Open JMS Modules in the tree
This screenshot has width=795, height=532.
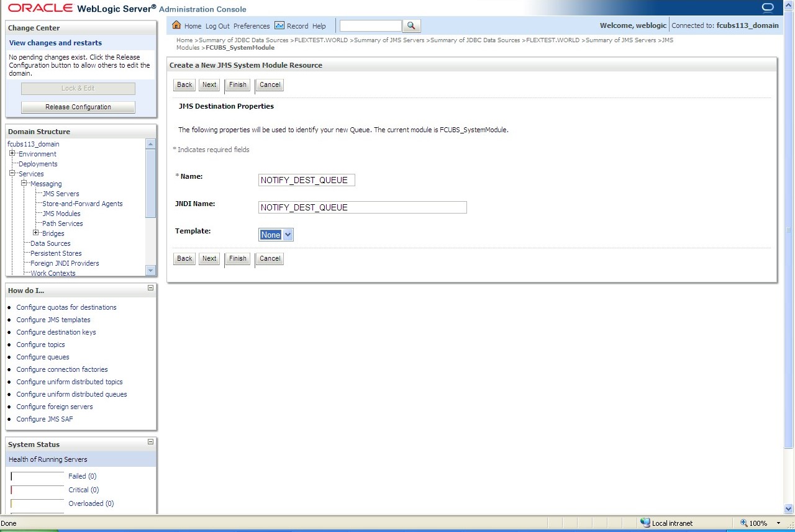[61, 214]
